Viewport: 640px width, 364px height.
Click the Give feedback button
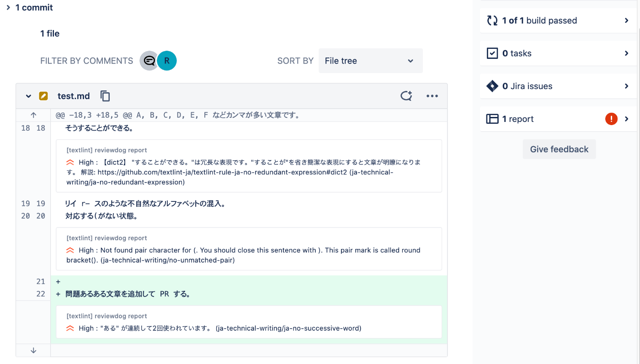click(559, 149)
